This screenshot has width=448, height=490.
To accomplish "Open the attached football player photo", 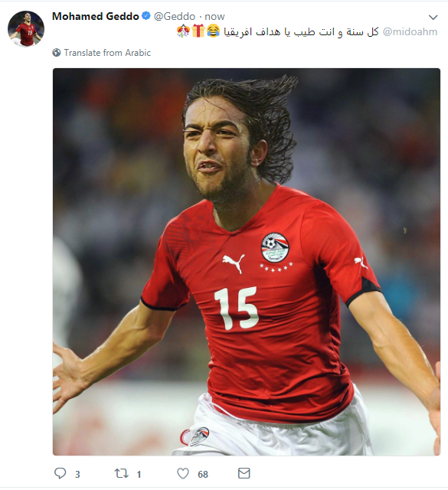I will [247, 262].
